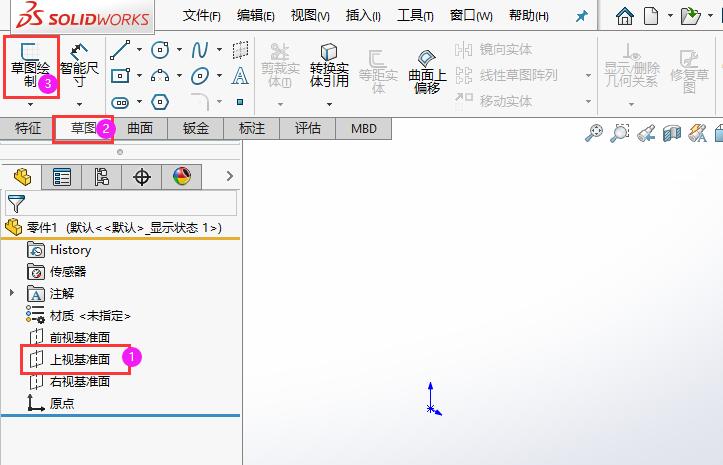This screenshot has height=465, width=723.
Task: Select the Ellipse sketch tool
Action: click(200, 76)
